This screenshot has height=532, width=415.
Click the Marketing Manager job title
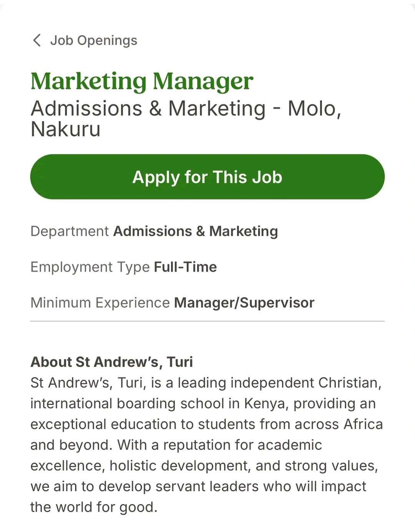click(x=142, y=81)
